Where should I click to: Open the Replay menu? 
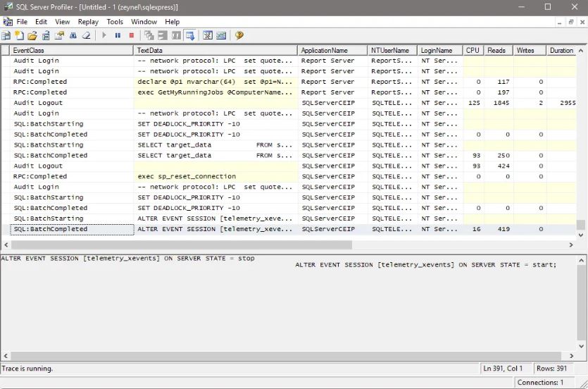[x=88, y=22]
